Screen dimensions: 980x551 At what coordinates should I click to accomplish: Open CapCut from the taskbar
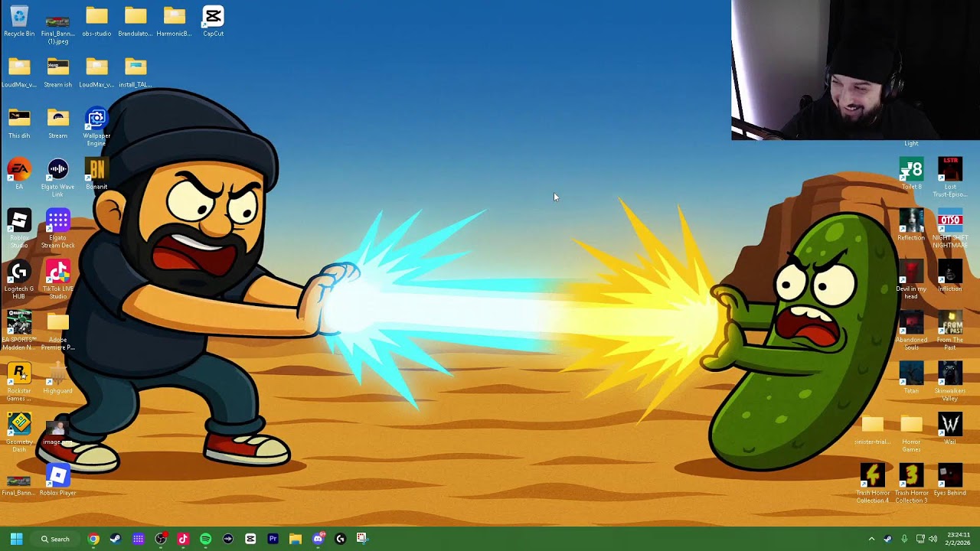click(x=250, y=539)
